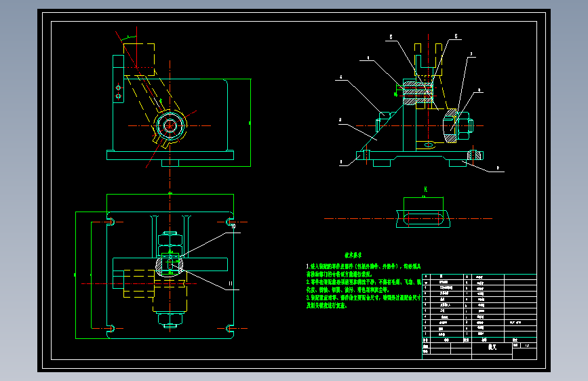Screen dimensions: 588x381
Task: Select callout number "11" in the plan view
Action: (231, 283)
